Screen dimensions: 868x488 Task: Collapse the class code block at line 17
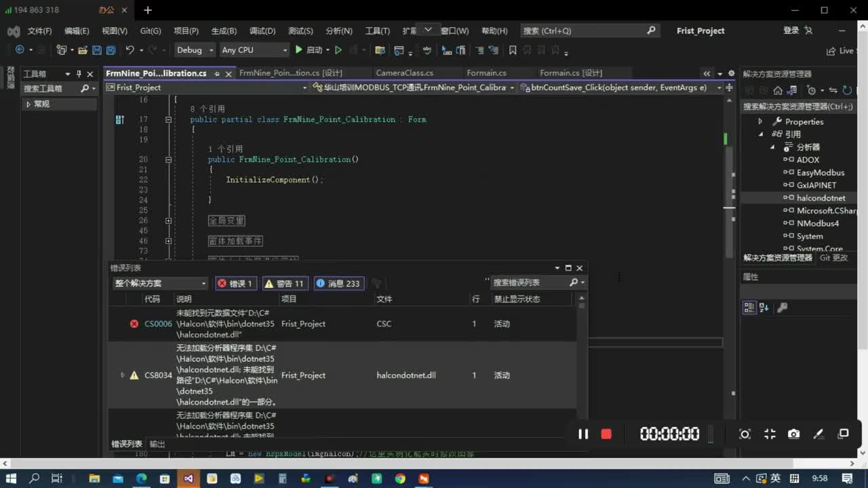[x=168, y=119]
